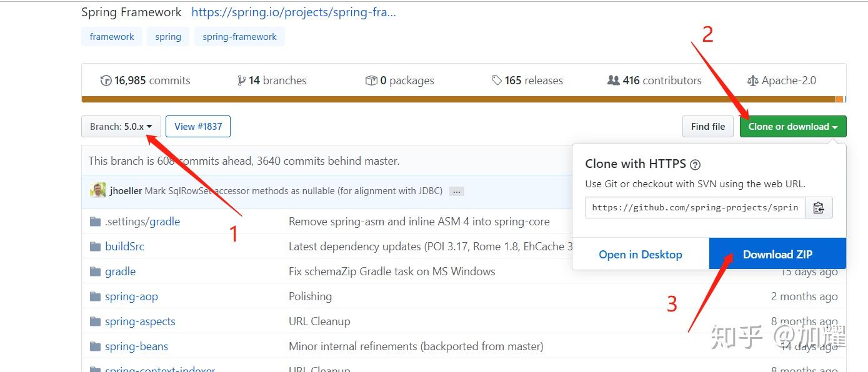Viewport: 868px width, 372px height.
Task: Select the framework topic tag
Action: (112, 37)
